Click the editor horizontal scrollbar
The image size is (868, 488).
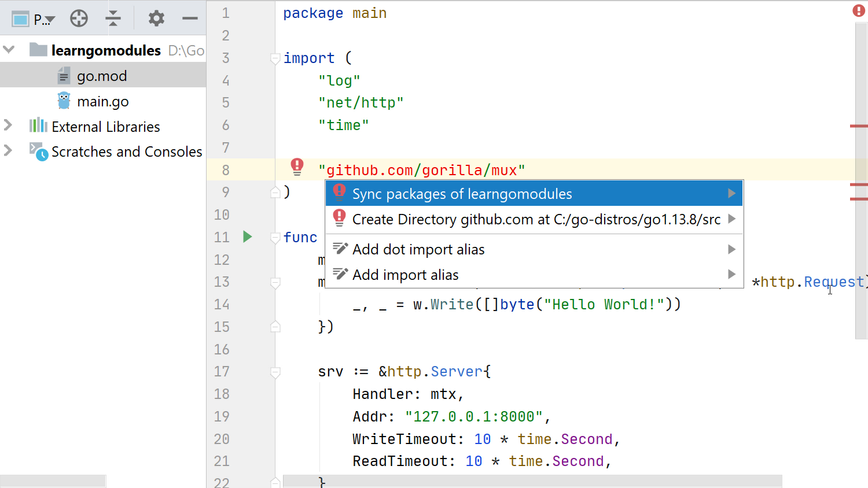(x=532, y=481)
